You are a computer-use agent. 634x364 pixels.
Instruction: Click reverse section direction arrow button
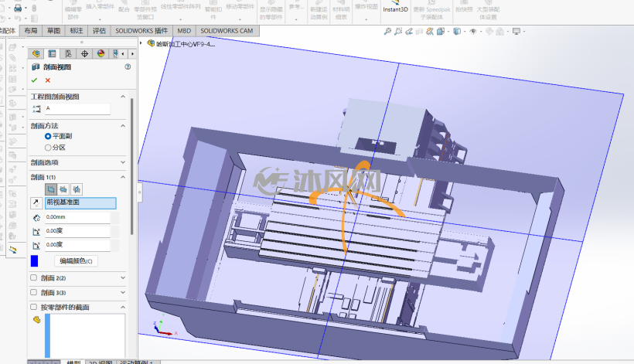(x=36, y=203)
